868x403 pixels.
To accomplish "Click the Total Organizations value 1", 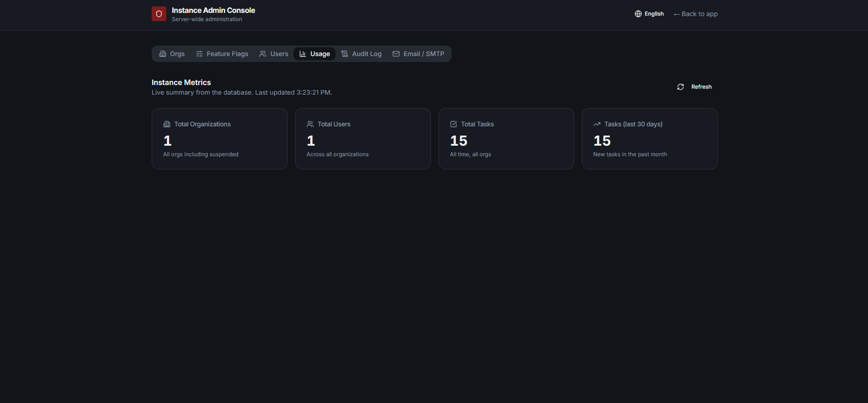I will pyautogui.click(x=168, y=141).
